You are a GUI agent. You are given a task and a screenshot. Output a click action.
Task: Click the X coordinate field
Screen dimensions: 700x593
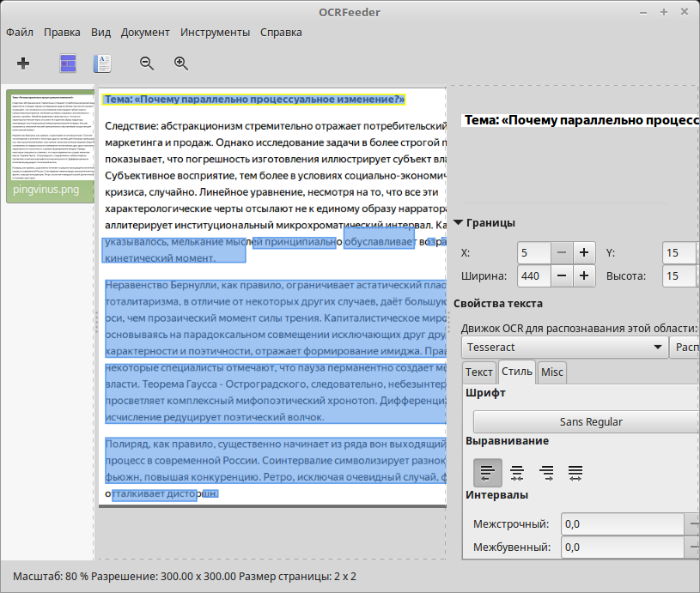[x=534, y=253]
